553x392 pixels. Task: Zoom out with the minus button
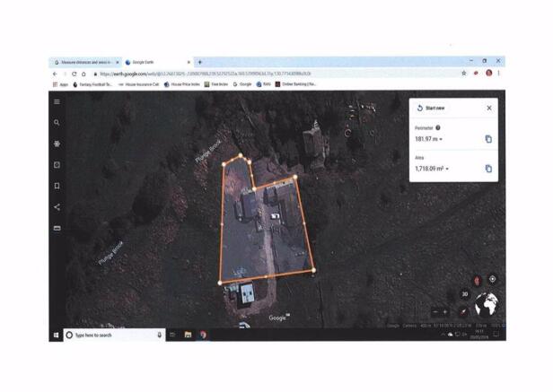[435, 312]
